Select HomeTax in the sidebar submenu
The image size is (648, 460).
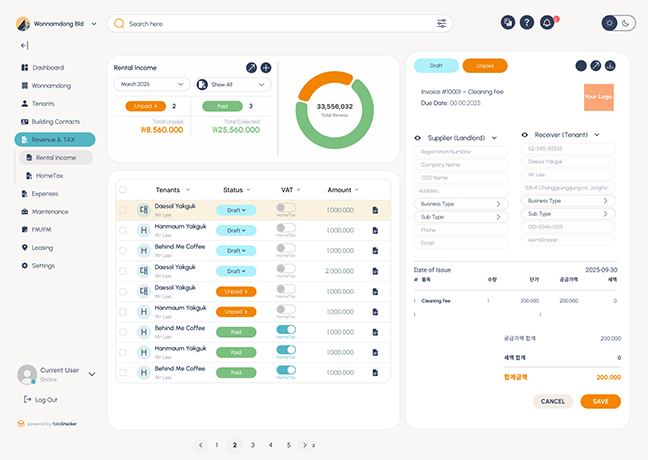(48, 175)
